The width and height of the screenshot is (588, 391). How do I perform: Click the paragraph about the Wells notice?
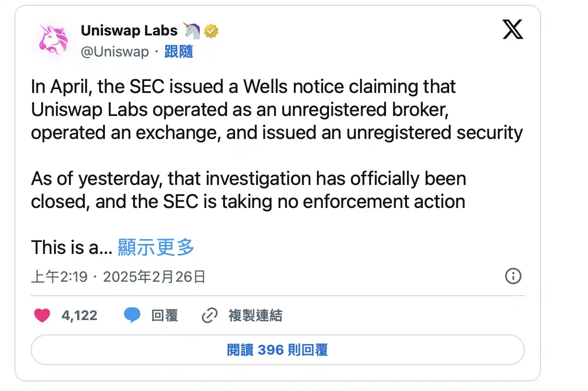pyautogui.click(x=276, y=110)
